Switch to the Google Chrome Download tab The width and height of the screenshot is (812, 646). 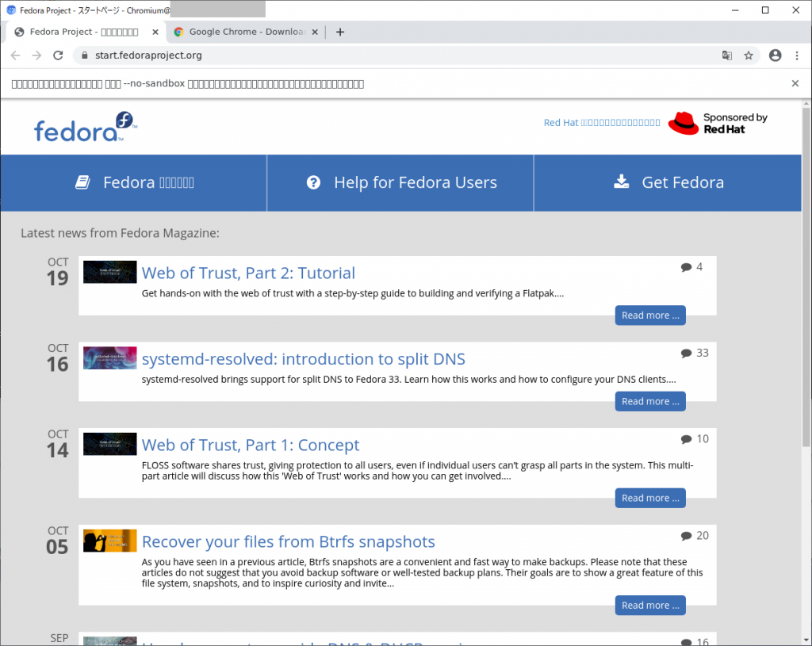tap(246, 32)
